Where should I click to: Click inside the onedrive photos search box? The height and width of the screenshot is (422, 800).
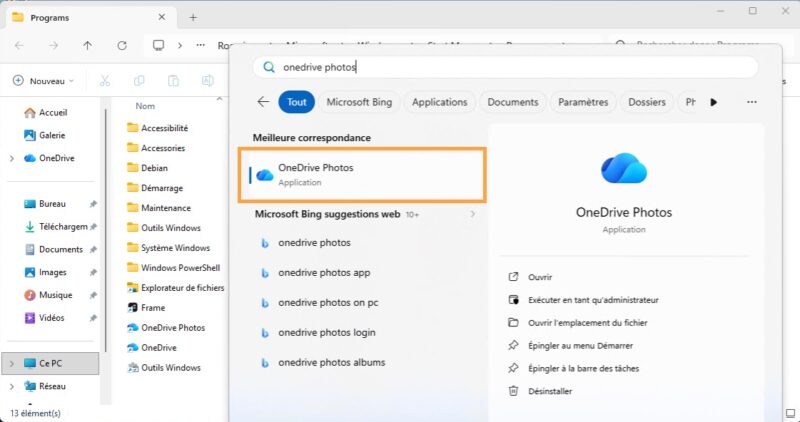tap(505, 67)
